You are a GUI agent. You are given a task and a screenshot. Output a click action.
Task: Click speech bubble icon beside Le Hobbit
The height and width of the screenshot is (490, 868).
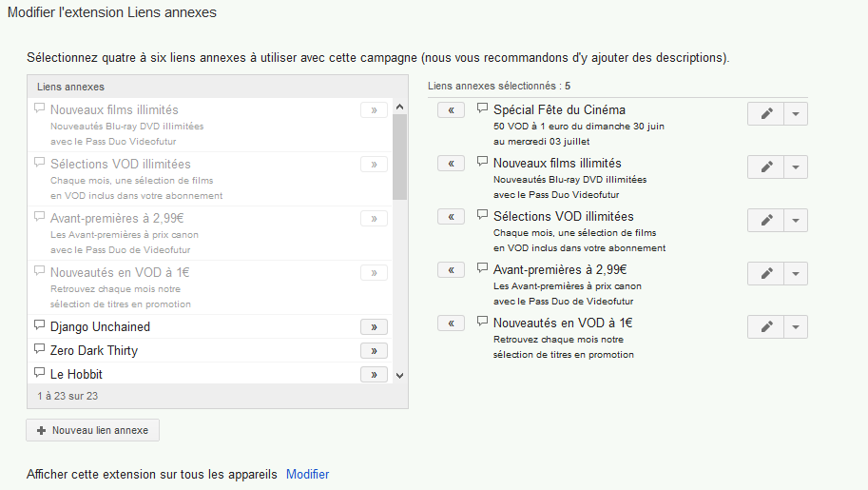[x=39, y=372]
